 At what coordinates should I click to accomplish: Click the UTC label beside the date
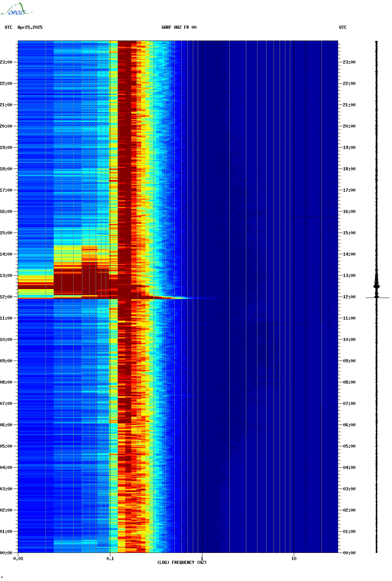(9, 27)
